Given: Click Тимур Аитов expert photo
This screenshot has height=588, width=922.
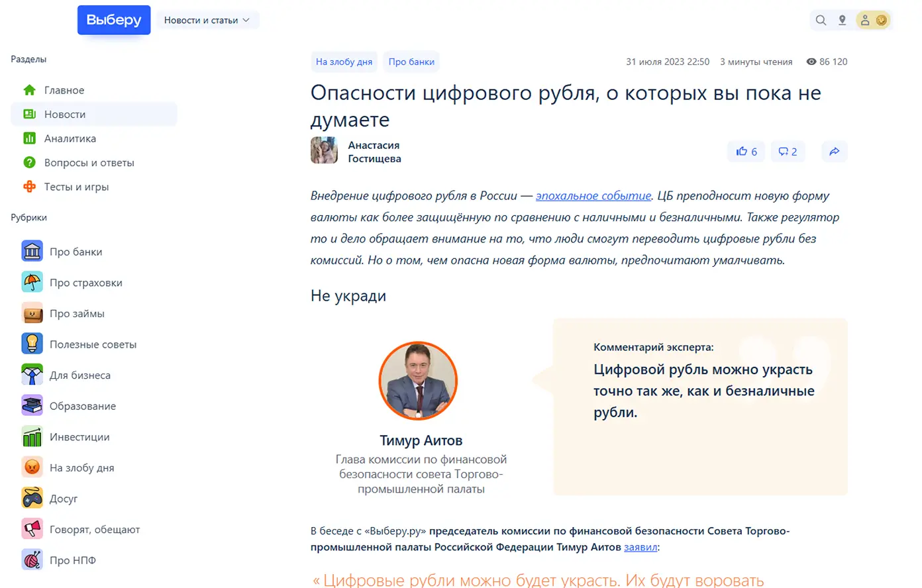Looking at the screenshot, I should 418,381.
